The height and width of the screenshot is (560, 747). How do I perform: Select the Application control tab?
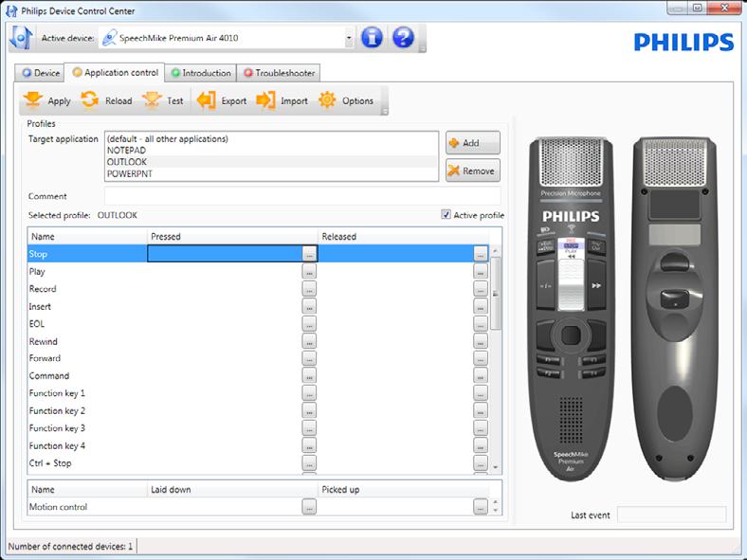tap(115, 72)
